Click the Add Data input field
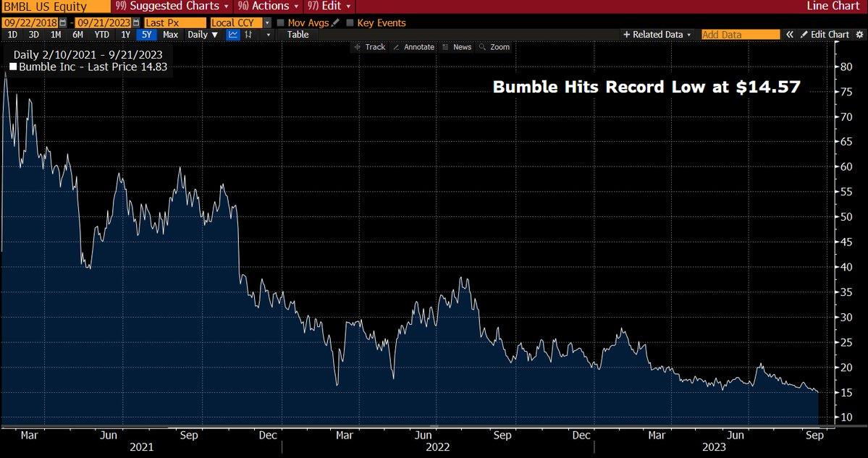The height and width of the screenshot is (458, 868). [x=741, y=34]
